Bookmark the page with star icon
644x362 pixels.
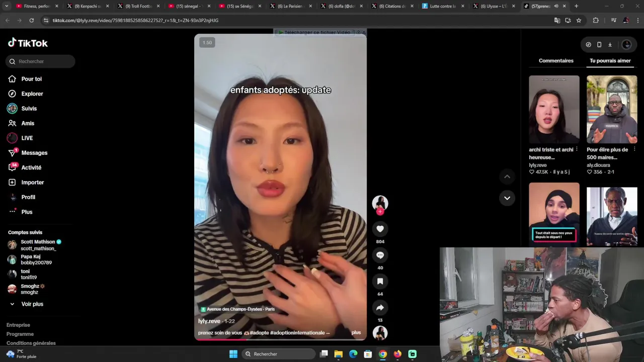(579, 20)
